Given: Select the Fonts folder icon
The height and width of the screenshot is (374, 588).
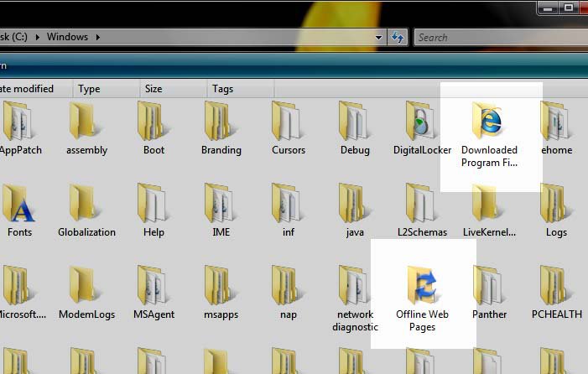Looking at the screenshot, I should (18, 204).
